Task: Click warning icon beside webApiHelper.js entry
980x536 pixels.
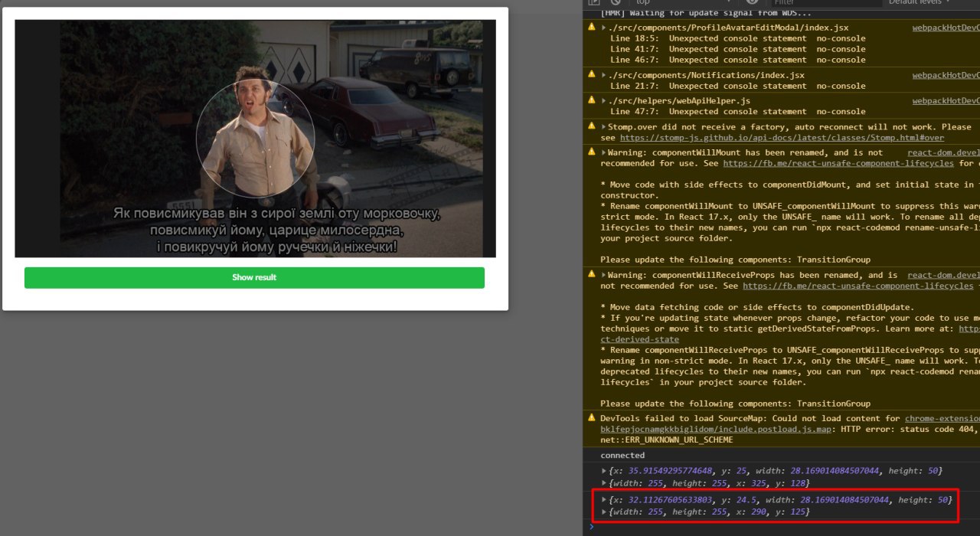Action: 591,100
